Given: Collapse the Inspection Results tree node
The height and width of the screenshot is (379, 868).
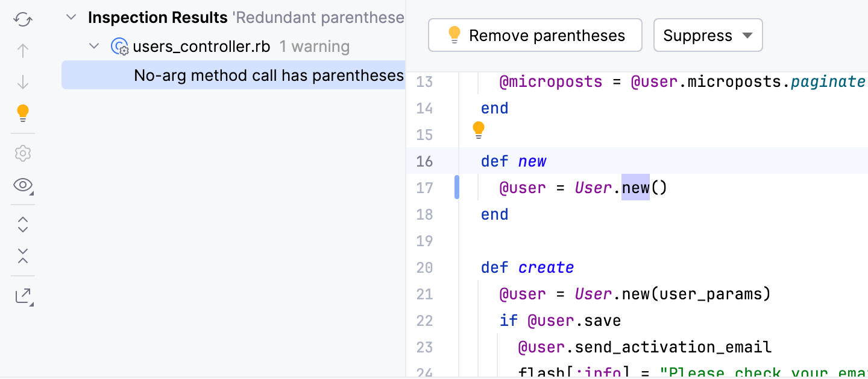Looking at the screenshot, I should point(71,18).
